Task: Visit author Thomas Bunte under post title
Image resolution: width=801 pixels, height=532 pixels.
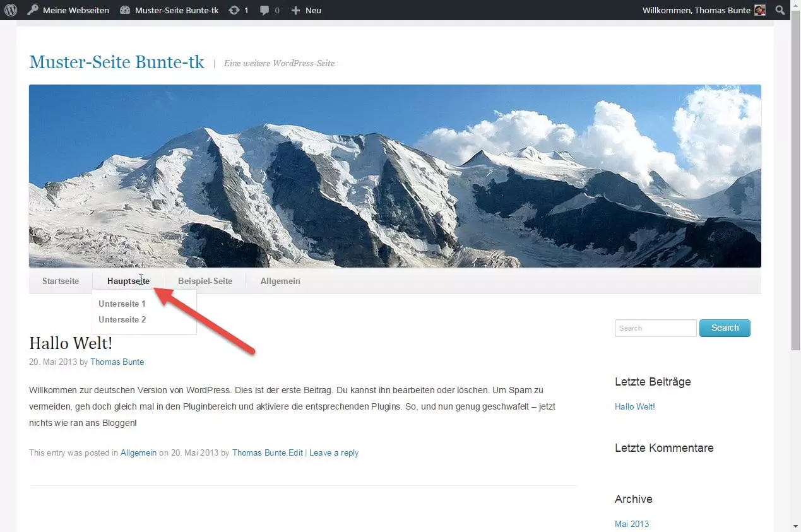Action: click(117, 362)
